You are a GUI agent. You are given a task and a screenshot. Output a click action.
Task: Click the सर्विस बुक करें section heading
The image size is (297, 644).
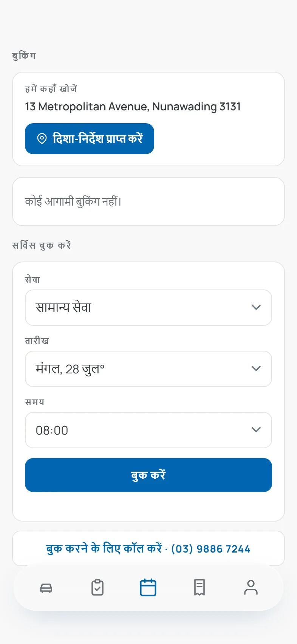pyautogui.click(x=42, y=245)
